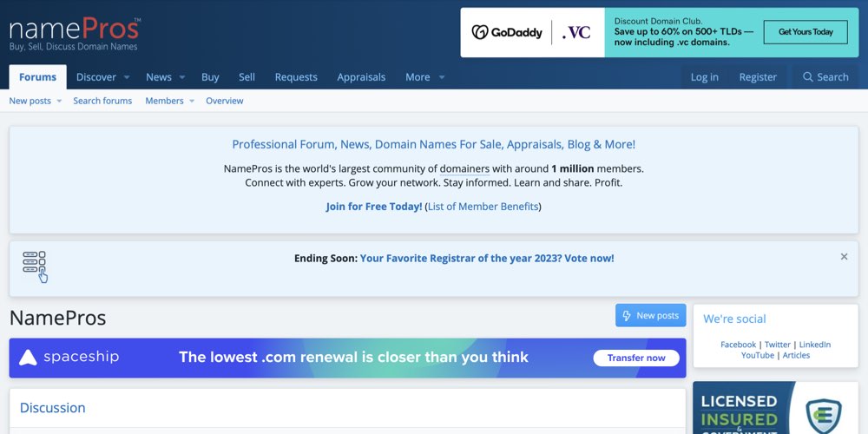Click the Professional Forum headline link
868x434 pixels.
[x=433, y=144]
